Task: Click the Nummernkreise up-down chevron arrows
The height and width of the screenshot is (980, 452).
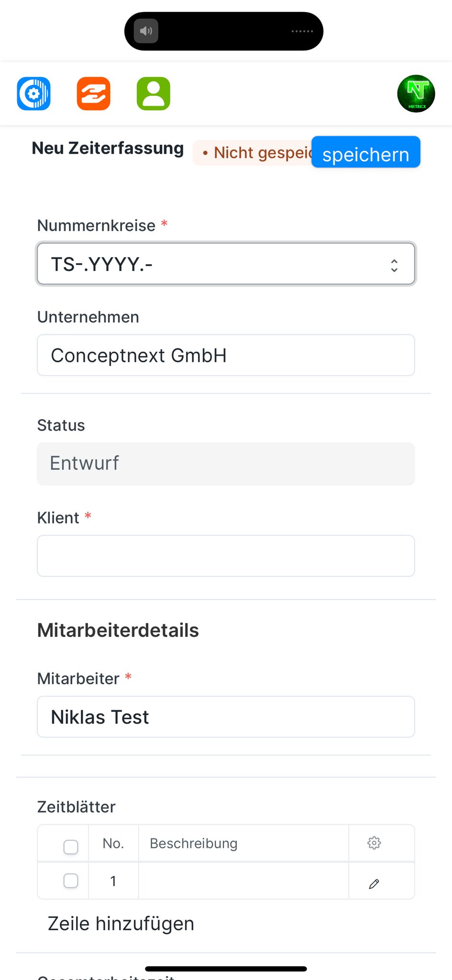Action: tap(394, 265)
